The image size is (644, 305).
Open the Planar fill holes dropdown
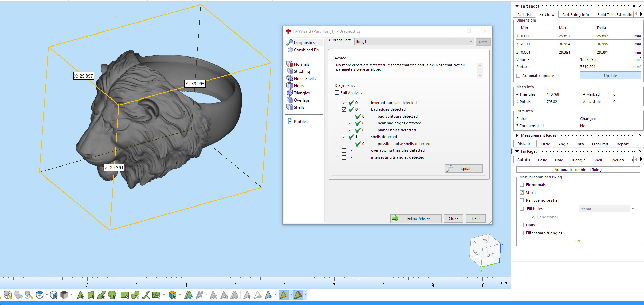607,209
